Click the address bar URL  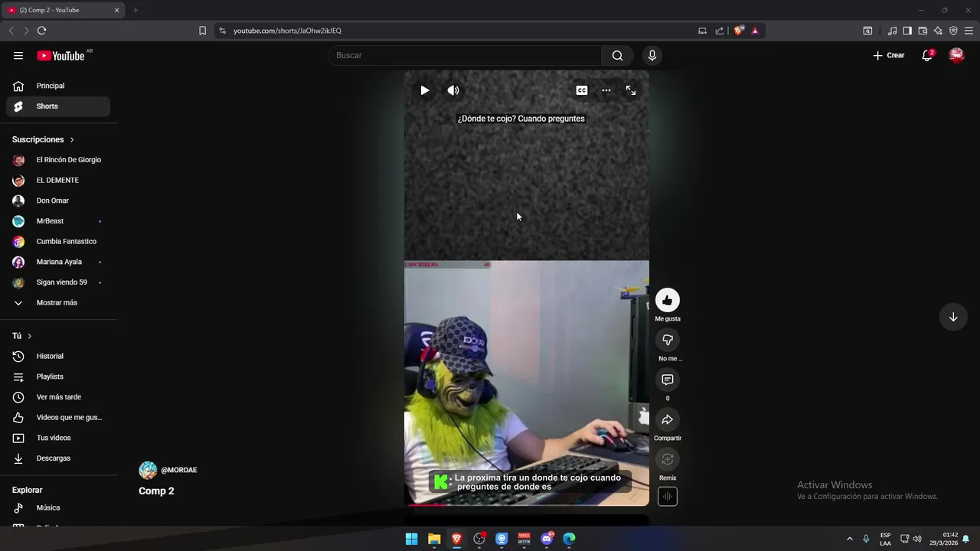pos(287,31)
